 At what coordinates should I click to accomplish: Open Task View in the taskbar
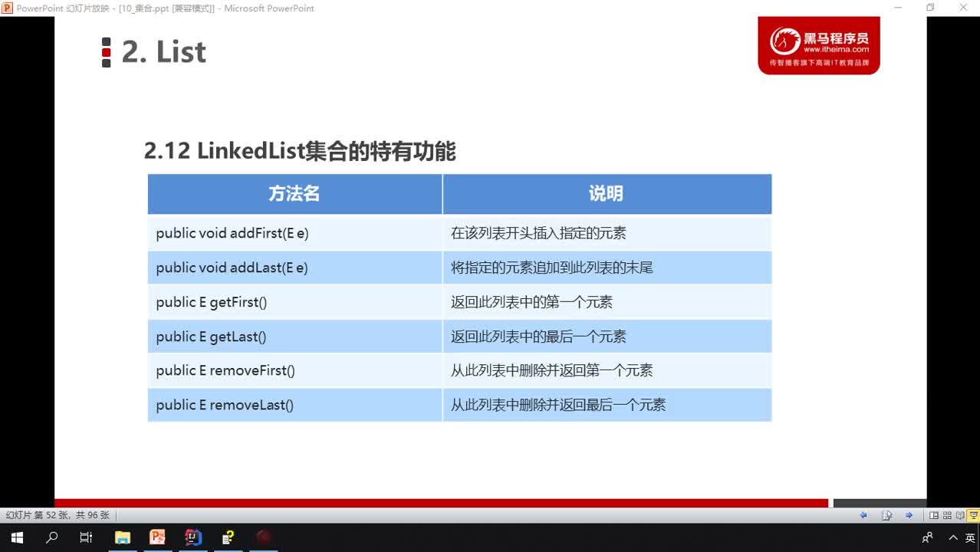[87, 537]
